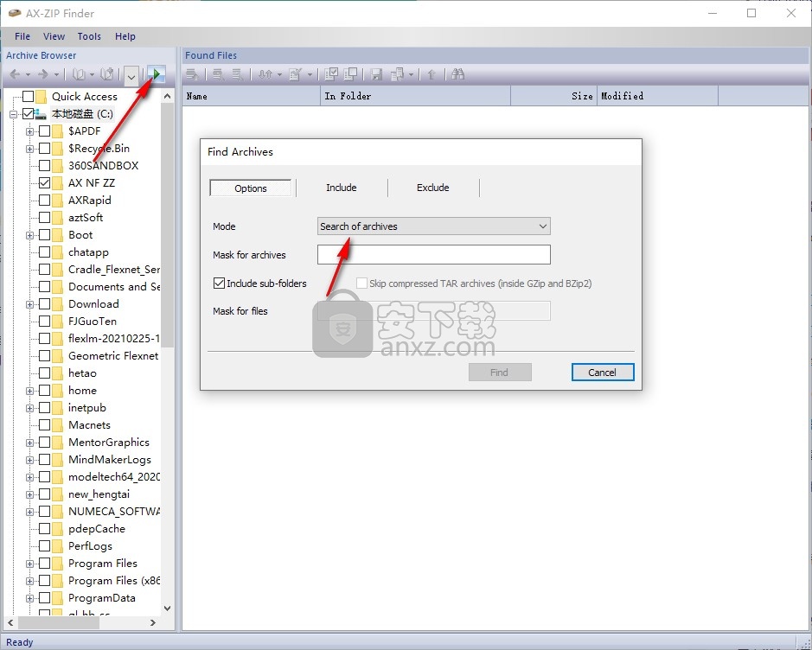Click the Modified column header
Viewport: 812px width, 650px height.
point(658,96)
